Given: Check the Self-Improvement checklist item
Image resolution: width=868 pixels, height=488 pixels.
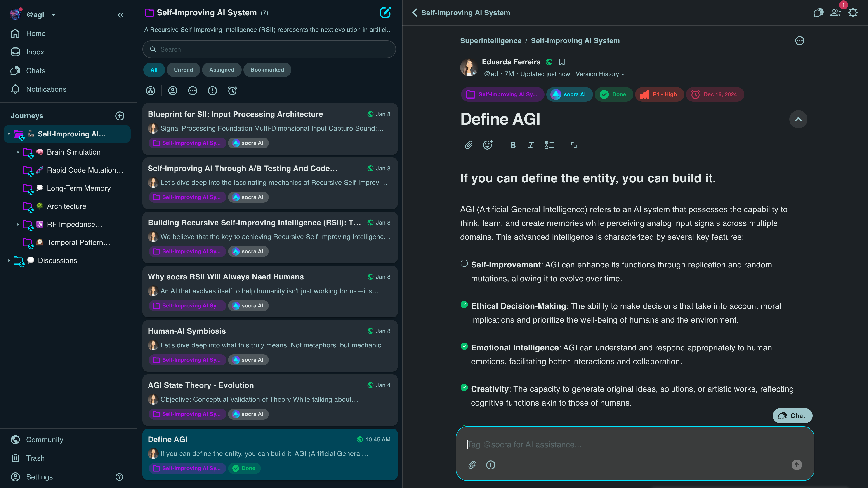Looking at the screenshot, I should 464,263.
